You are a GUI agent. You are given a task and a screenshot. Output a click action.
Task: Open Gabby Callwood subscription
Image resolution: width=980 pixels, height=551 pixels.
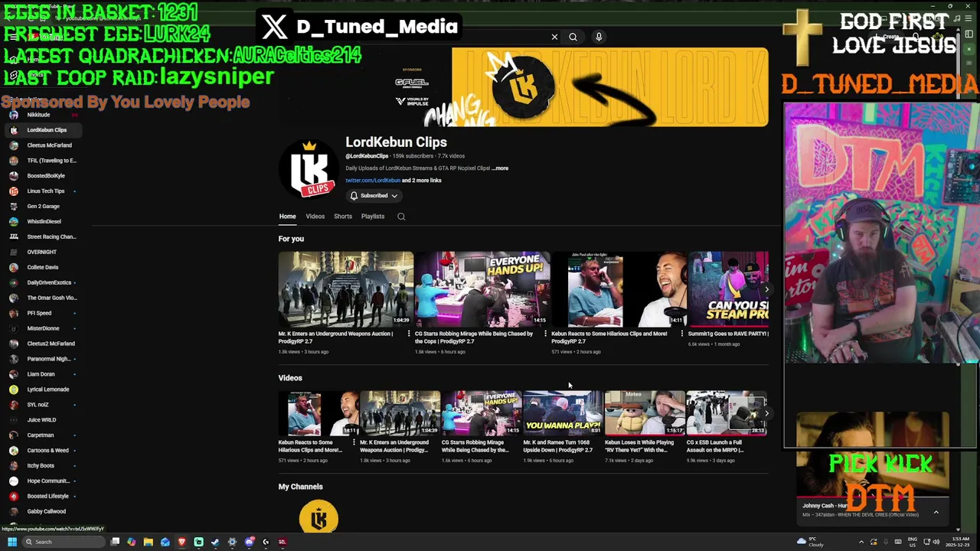(44, 511)
